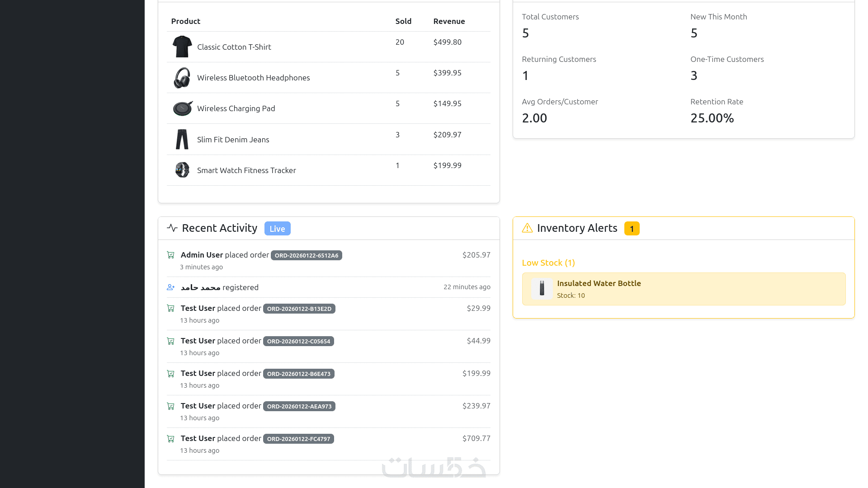Image resolution: width=868 pixels, height=488 pixels.
Task: Click the Revenue column header
Action: coord(448,21)
